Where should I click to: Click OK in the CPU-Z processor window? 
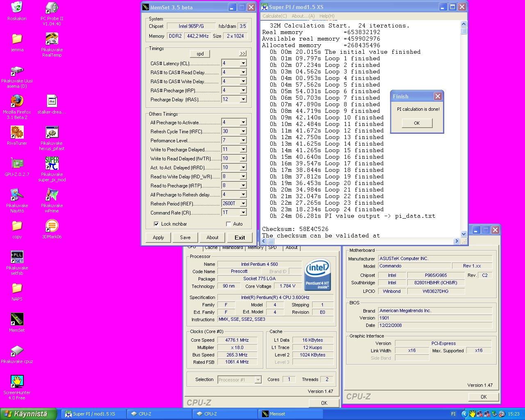324,403
